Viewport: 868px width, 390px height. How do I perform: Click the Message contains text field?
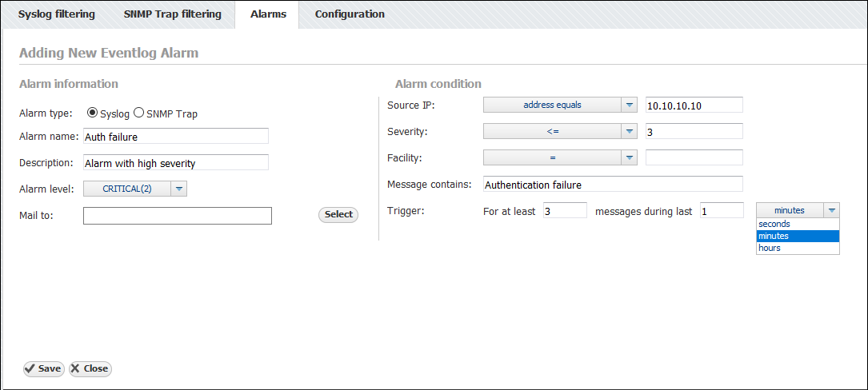point(613,185)
